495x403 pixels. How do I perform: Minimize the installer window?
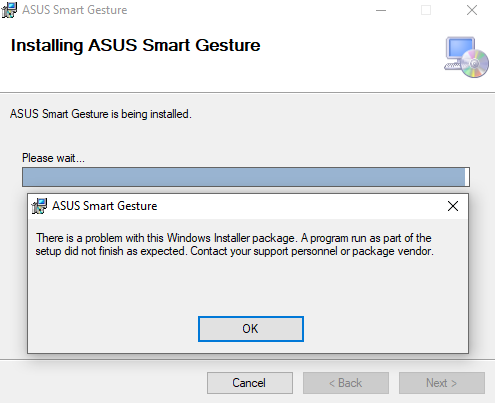(x=381, y=10)
